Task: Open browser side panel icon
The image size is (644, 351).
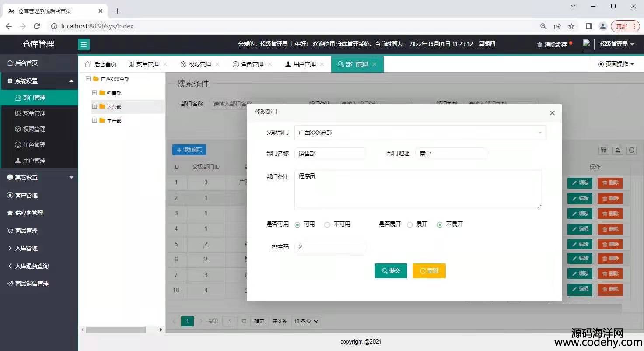Action: tap(589, 26)
